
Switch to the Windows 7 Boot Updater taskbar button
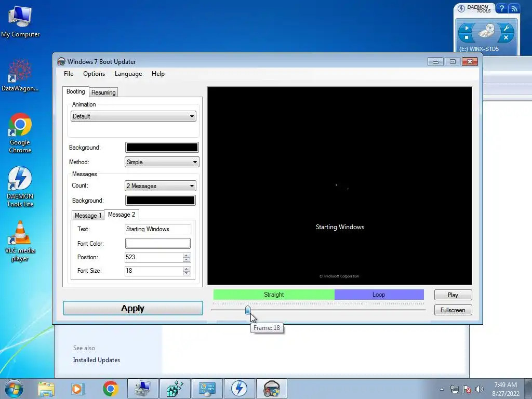(x=271, y=389)
